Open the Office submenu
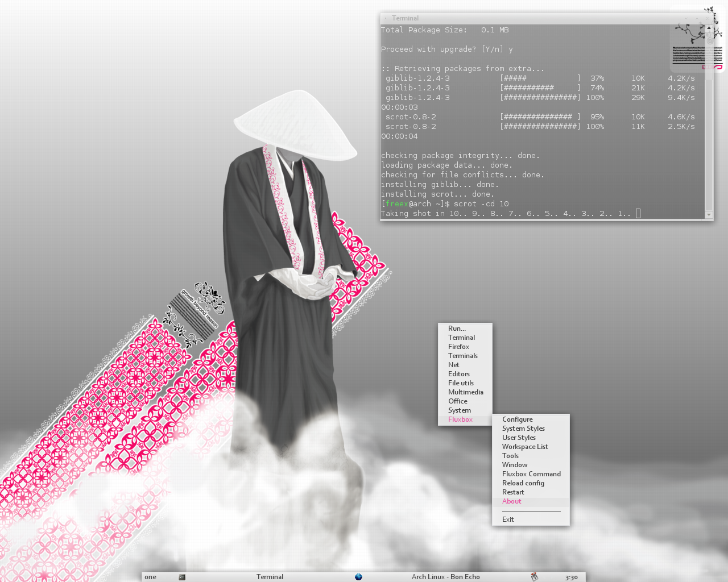 [465, 401]
